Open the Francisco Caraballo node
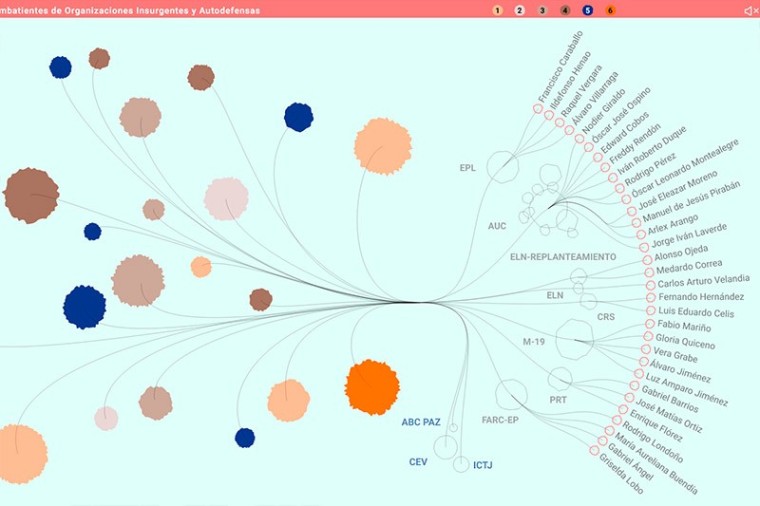 pos(538,109)
